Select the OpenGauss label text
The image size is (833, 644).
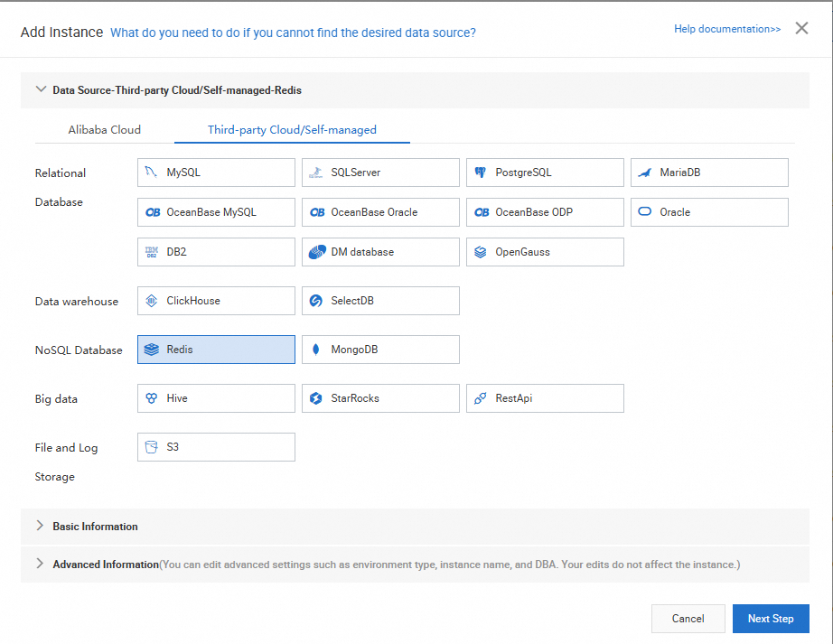(x=523, y=252)
